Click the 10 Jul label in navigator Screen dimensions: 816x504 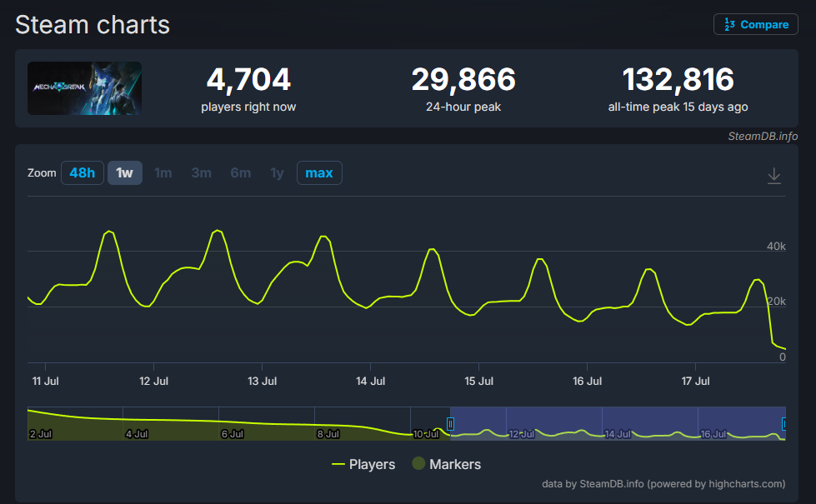[426, 434]
